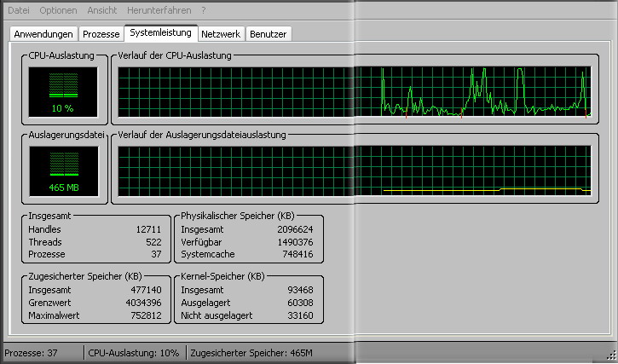This screenshot has height=364, width=618.
Task: Go to the Netzwerk tab
Action: 222,34
